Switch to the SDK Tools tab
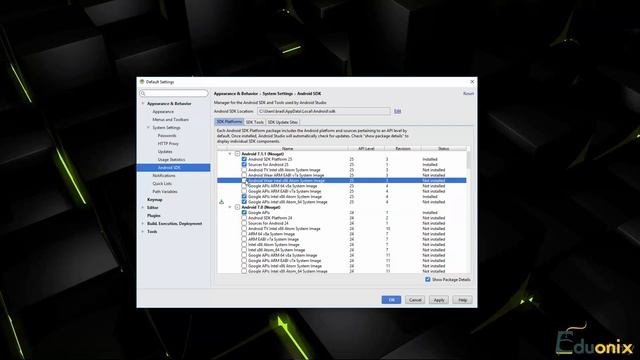640x360 pixels. [x=255, y=122]
